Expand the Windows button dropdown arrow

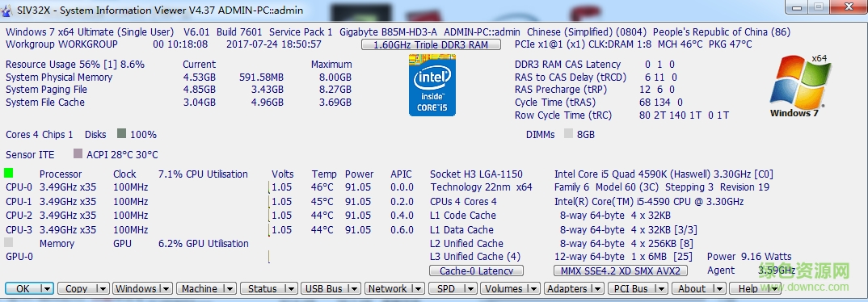tap(166, 288)
